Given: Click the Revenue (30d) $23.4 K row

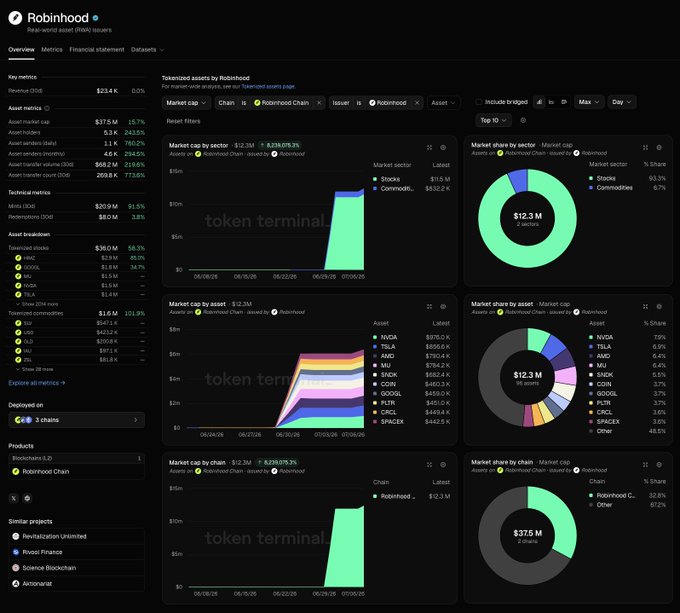Looking at the screenshot, I should [76, 91].
